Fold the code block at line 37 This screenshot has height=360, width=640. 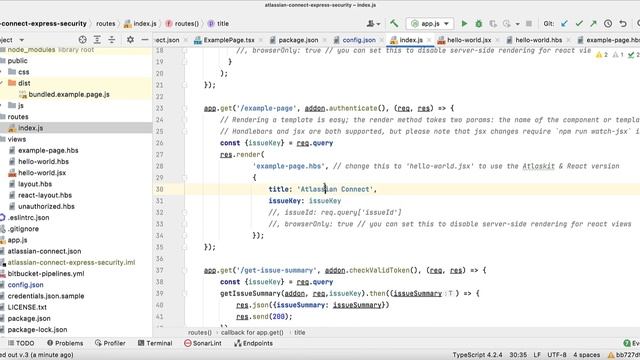point(184,270)
